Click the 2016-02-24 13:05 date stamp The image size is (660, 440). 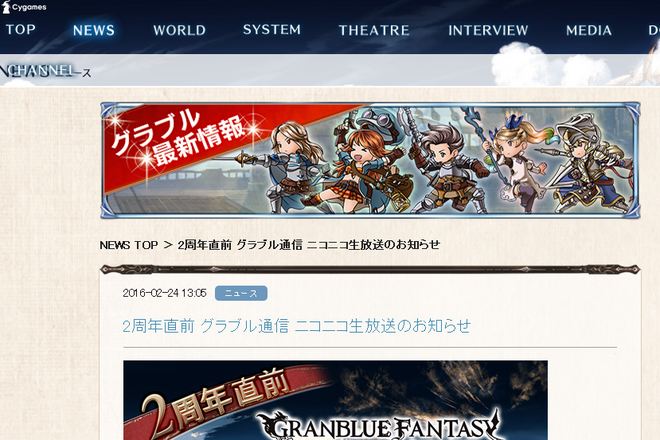(165, 293)
